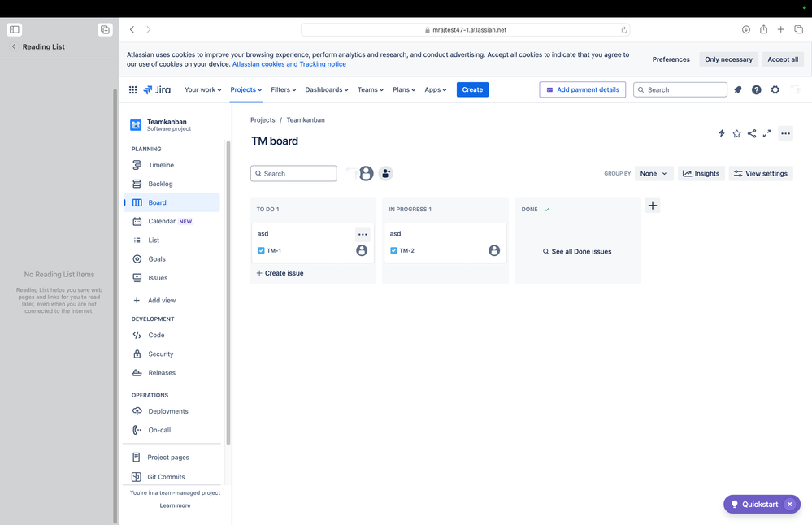Open Calendar in the sidebar
Image resolution: width=812 pixels, height=525 pixels.
click(x=172, y=222)
